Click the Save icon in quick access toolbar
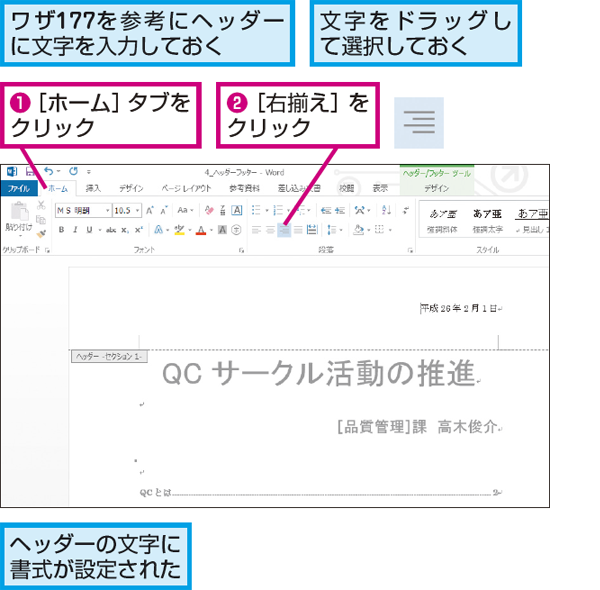The width and height of the screenshot is (600, 590). tap(30, 171)
